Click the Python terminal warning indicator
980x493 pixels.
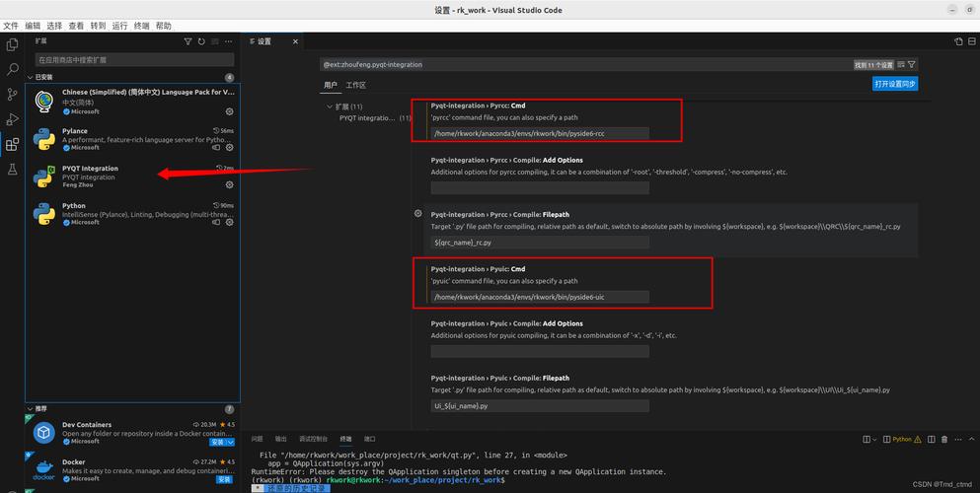coord(904,440)
